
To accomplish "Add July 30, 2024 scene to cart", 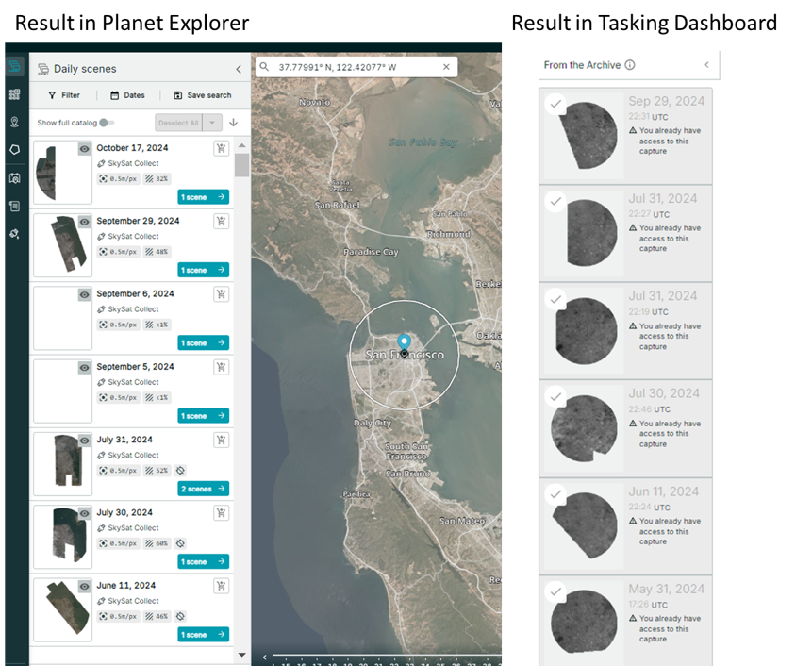I will coord(221,514).
